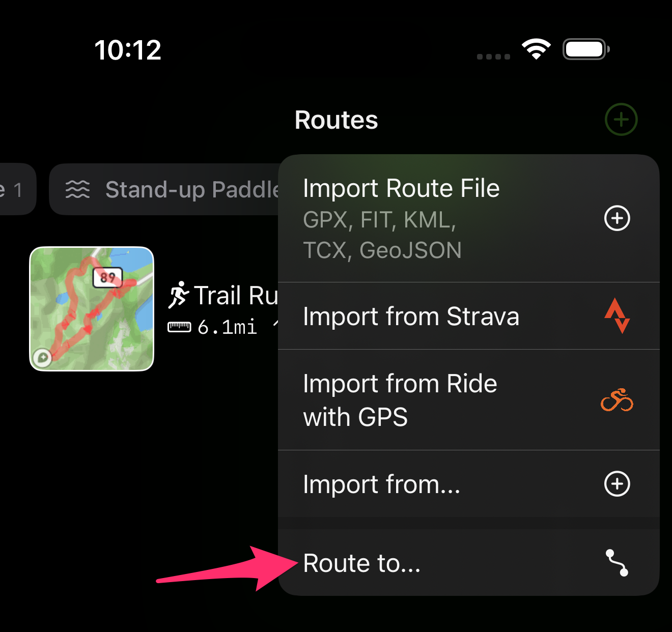672x632 pixels.
Task: Choose Import from Strava
Action: click(469, 316)
